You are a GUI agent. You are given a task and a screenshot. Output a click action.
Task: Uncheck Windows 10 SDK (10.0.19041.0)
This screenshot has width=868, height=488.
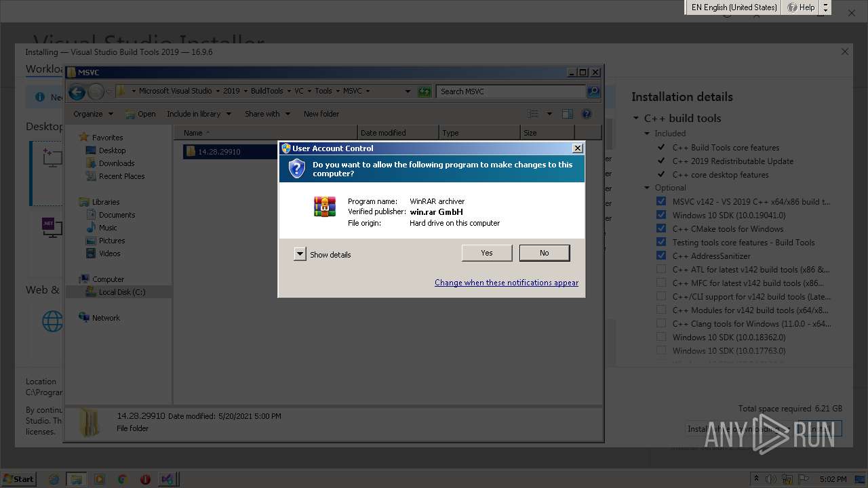point(661,215)
